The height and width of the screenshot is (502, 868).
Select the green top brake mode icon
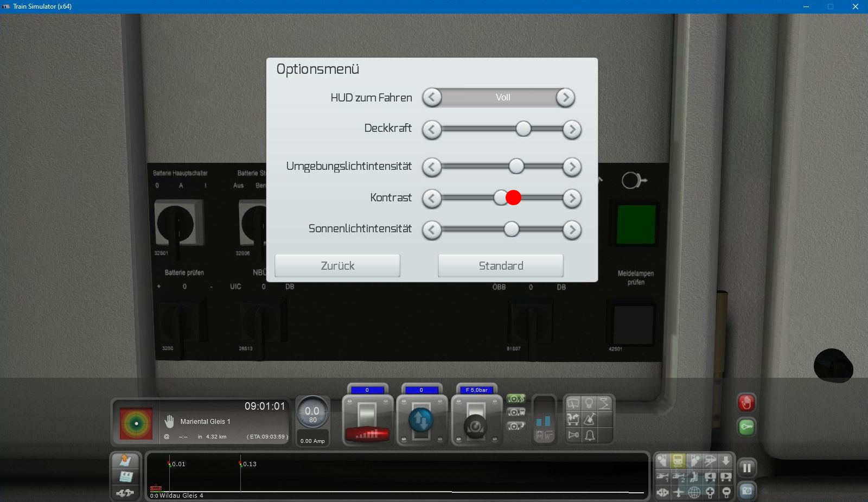516,399
